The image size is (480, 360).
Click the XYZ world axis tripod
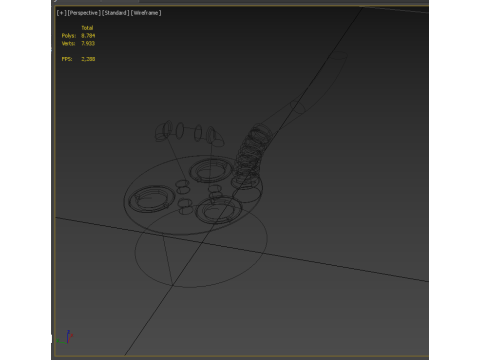[x=65, y=337]
